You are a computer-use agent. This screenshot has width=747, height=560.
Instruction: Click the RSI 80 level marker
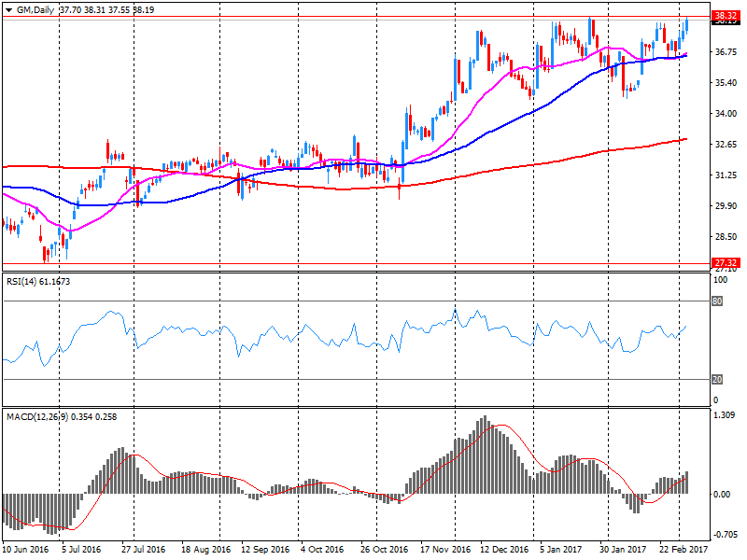click(719, 301)
